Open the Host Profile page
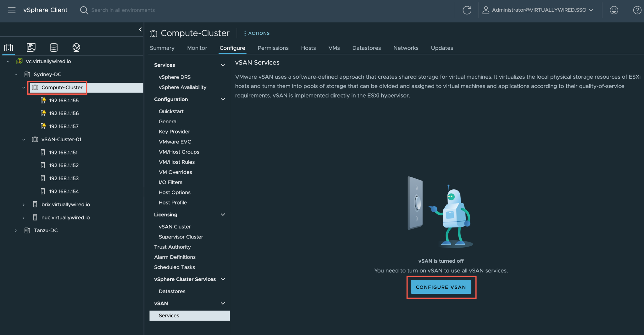 (173, 203)
